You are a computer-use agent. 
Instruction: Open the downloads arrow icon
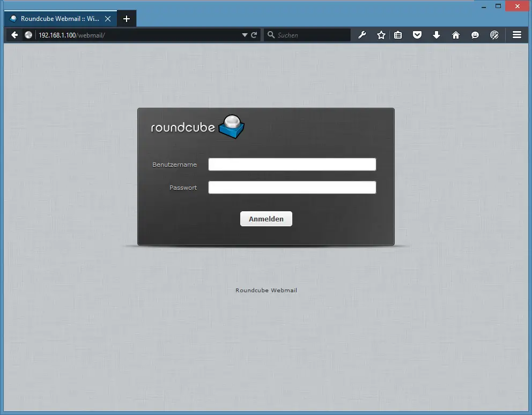(x=437, y=35)
